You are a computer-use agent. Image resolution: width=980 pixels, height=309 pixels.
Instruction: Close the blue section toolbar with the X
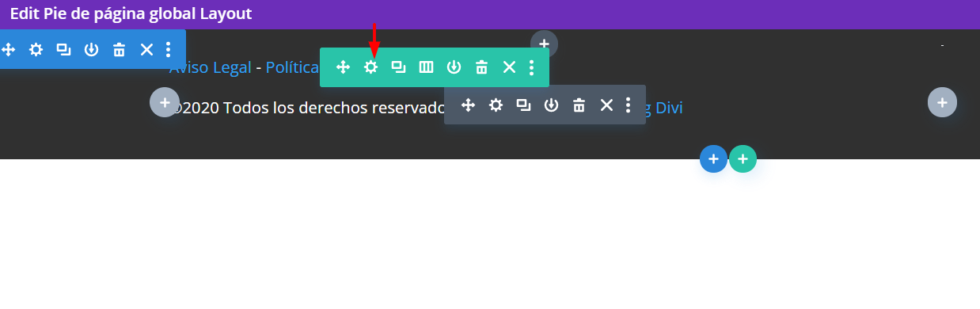[x=146, y=49]
